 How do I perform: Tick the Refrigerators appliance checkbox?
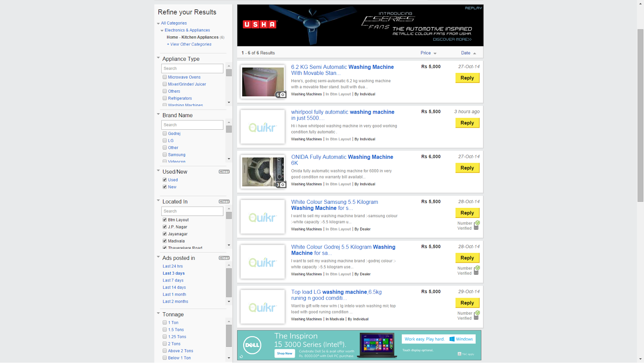click(165, 98)
